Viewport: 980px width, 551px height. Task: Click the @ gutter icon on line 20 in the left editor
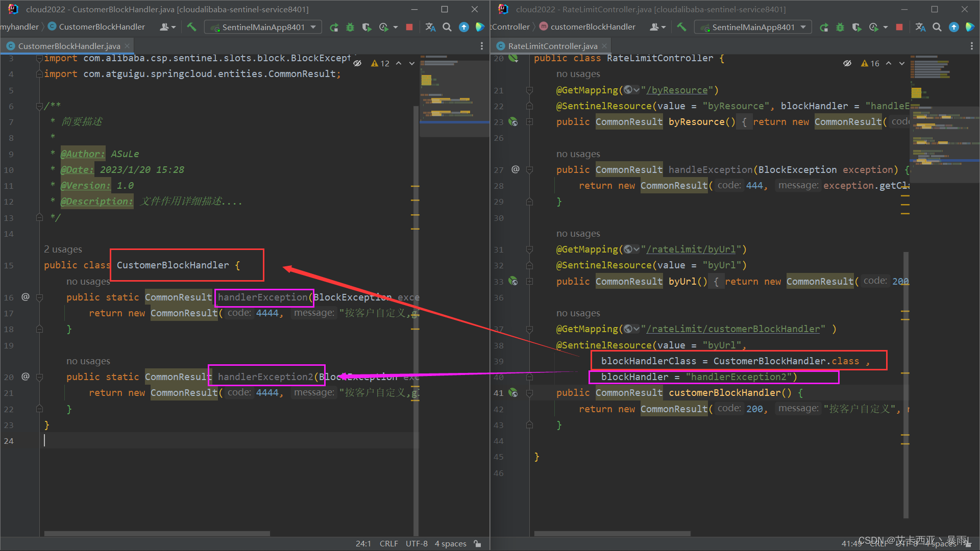point(26,376)
